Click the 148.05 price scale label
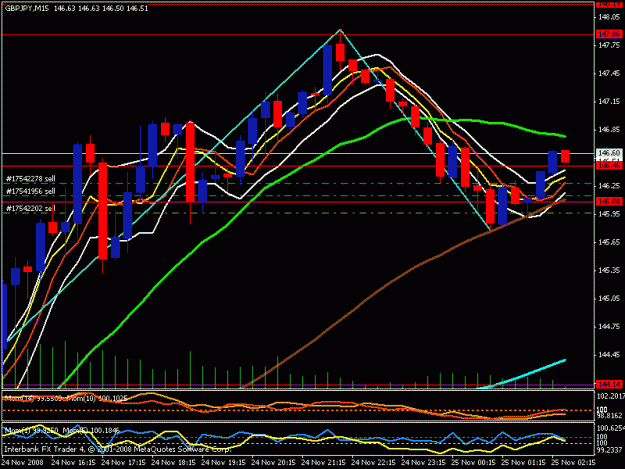625x469 pixels. [x=609, y=17]
